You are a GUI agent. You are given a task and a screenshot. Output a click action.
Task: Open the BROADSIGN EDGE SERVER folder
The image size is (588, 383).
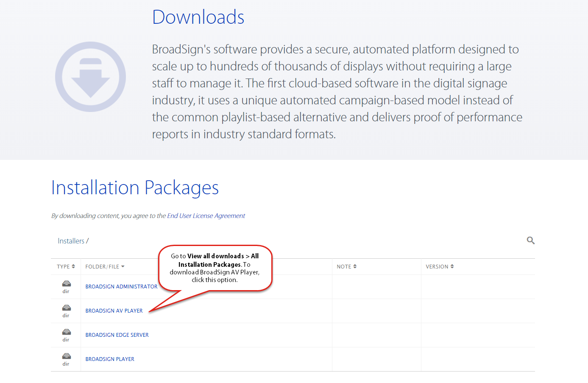point(117,335)
